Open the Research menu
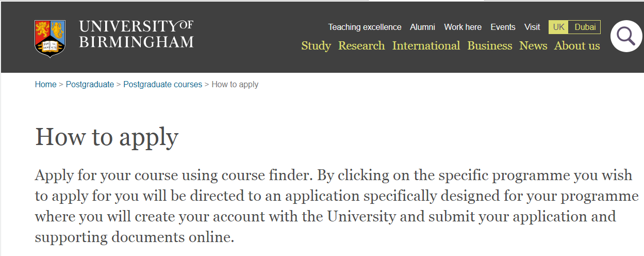Viewport: 644px width, 256px height. point(361,46)
